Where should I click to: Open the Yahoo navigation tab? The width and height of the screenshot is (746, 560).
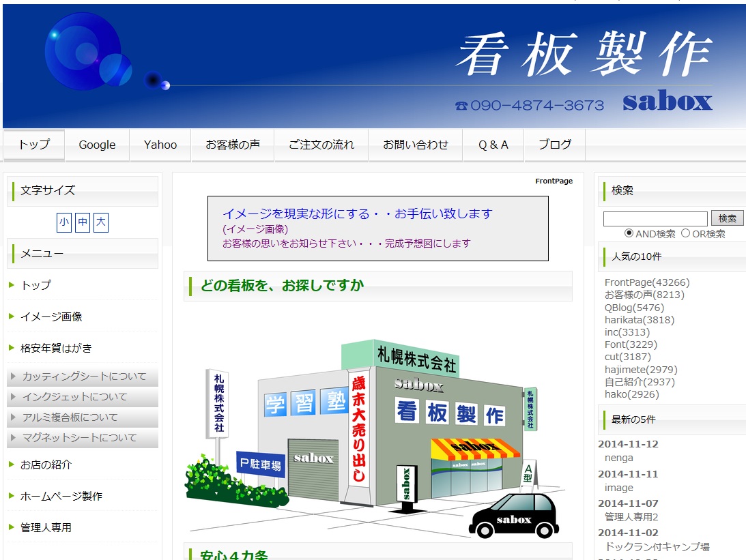pyautogui.click(x=160, y=145)
